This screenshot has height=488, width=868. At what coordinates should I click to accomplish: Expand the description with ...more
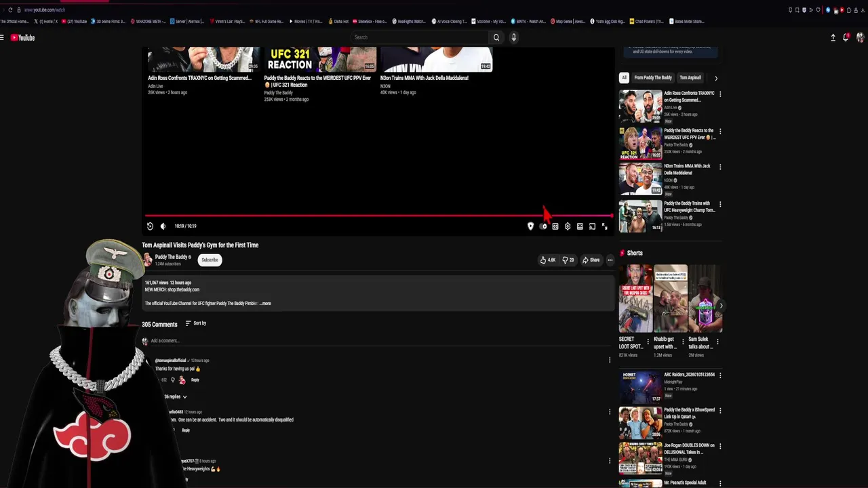tap(266, 304)
